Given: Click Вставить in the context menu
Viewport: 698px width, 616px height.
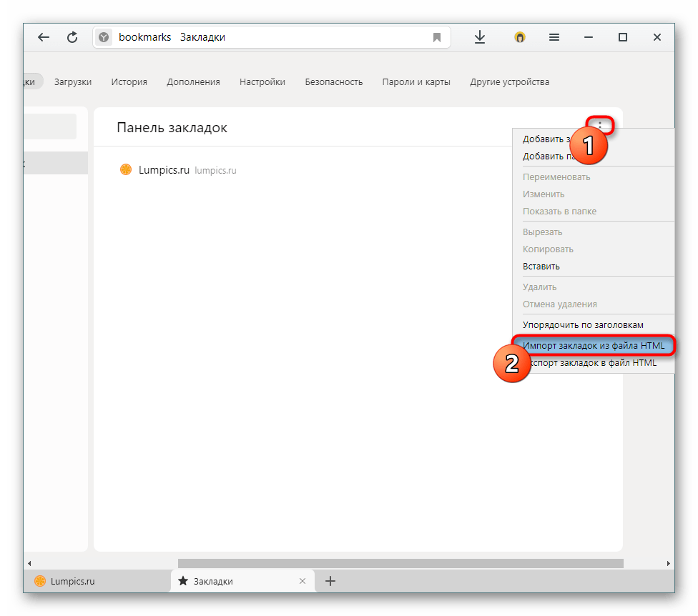Looking at the screenshot, I should (x=541, y=266).
